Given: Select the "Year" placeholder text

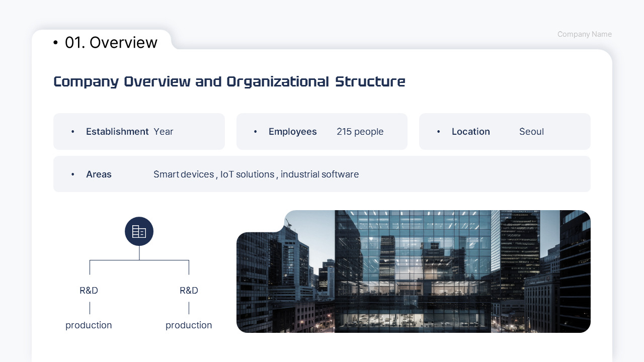Looking at the screenshot, I should (164, 132).
